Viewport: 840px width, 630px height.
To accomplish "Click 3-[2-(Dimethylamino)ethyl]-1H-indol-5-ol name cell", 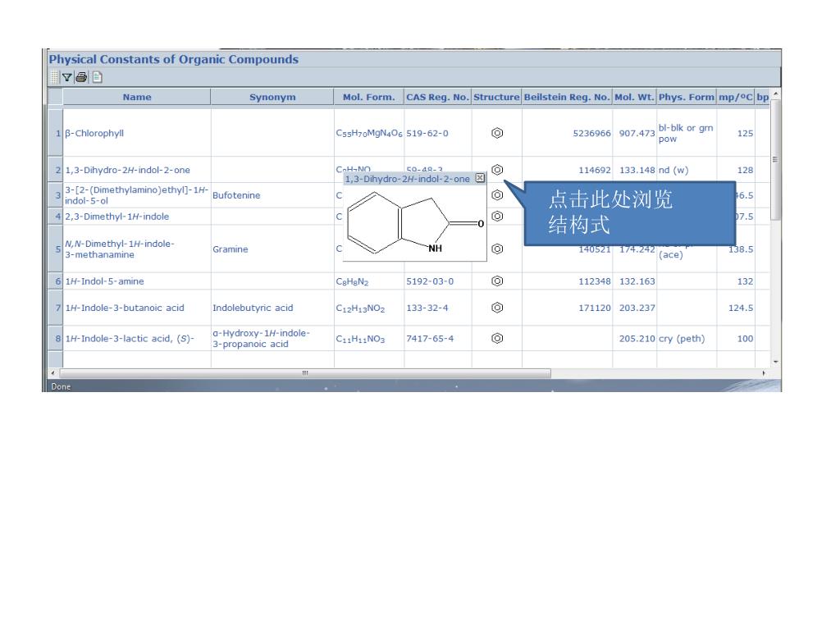I will 137,195.
